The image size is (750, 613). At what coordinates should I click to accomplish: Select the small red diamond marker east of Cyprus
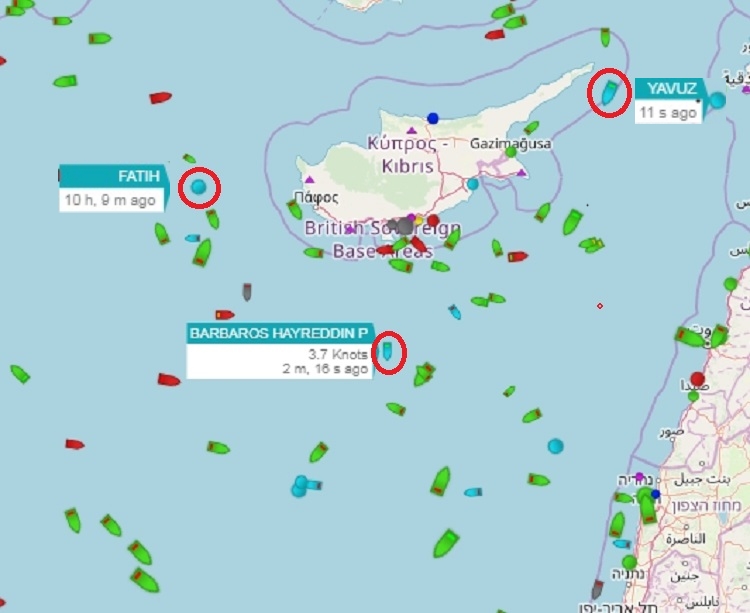tap(600, 306)
